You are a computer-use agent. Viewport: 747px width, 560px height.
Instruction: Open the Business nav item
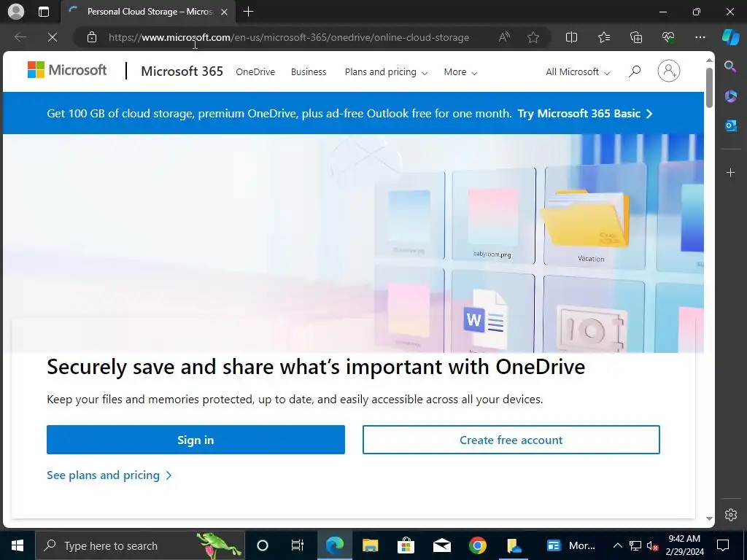tap(309, 72)
